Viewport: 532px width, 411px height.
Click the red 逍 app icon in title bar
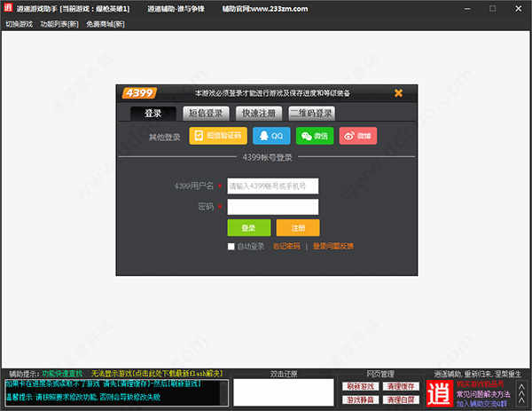tap(8, 7)
